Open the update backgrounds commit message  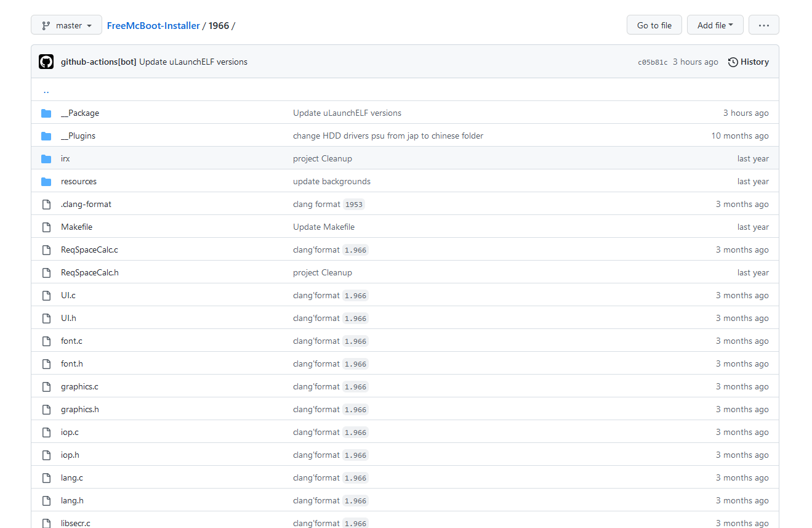point(332,181)
